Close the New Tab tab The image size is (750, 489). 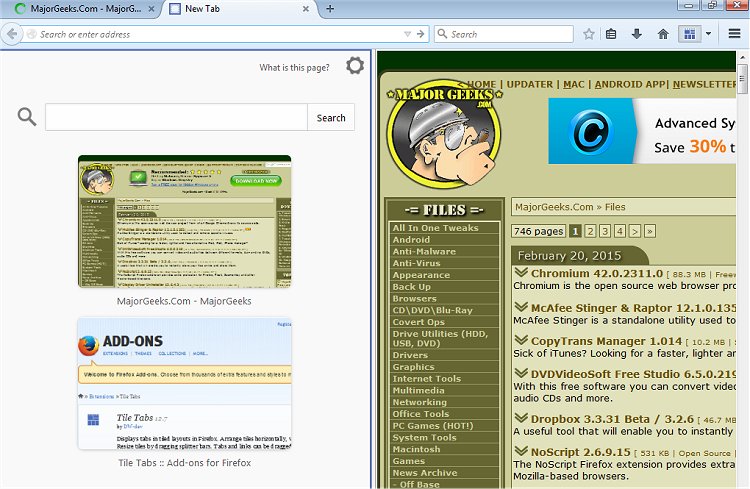(306, 9)
